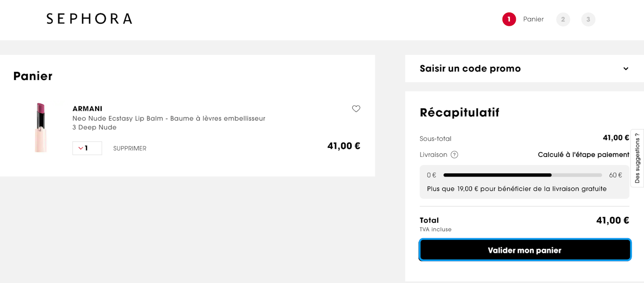Click the step 2 circle indicator

[x=563, y=20]
